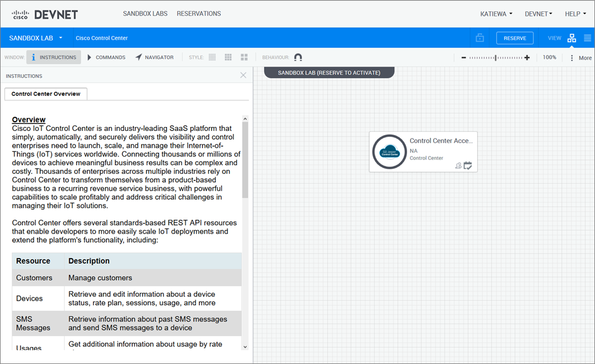Toggle the Navigator window panel
This screenshot has width=595, height=364.
point(154,57)
